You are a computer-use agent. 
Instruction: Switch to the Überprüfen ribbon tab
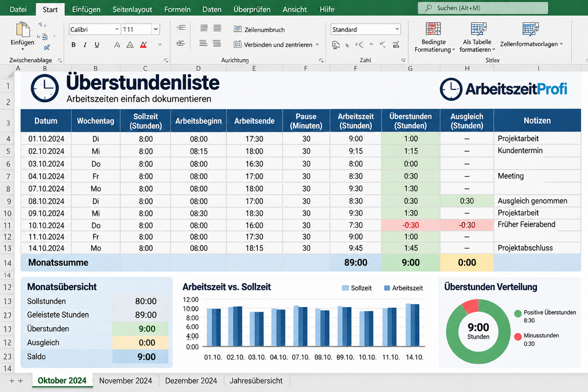[252, 9]
